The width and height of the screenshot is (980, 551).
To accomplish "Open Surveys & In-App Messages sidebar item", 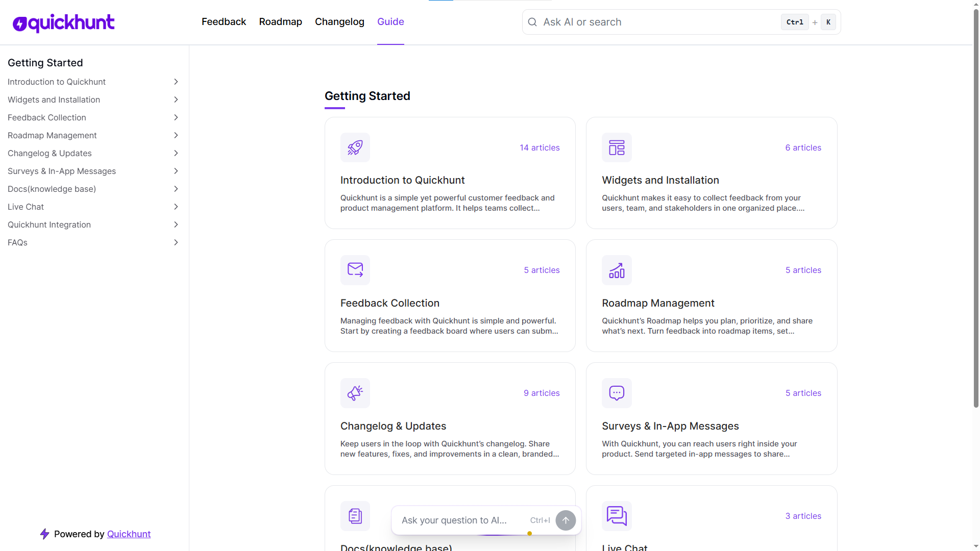I will coord(62,171).
